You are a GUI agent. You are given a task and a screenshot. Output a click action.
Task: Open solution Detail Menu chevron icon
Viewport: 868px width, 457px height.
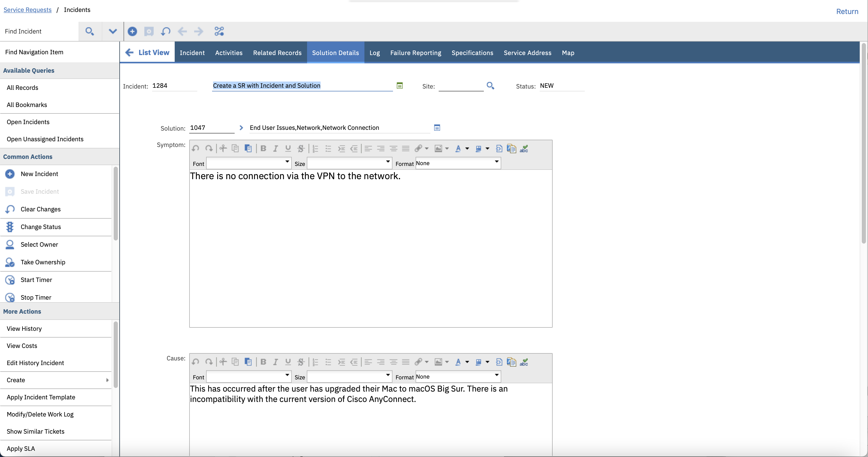click(x=241, y=128)
